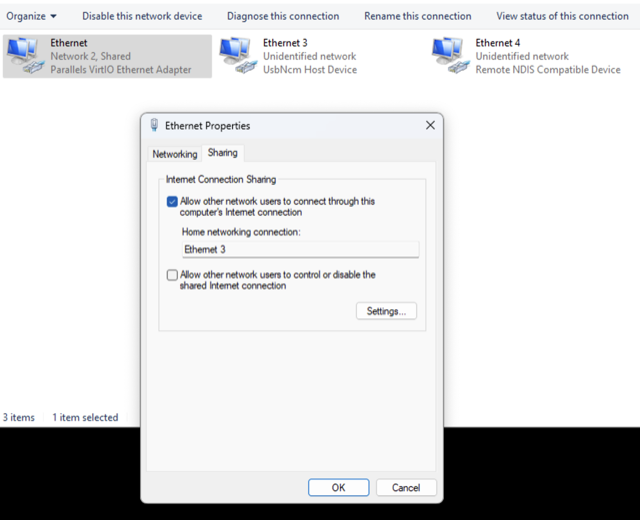This screenshot has height=520, width=640.
Task: Select the Sharing tab
Action: pos(222,153)
